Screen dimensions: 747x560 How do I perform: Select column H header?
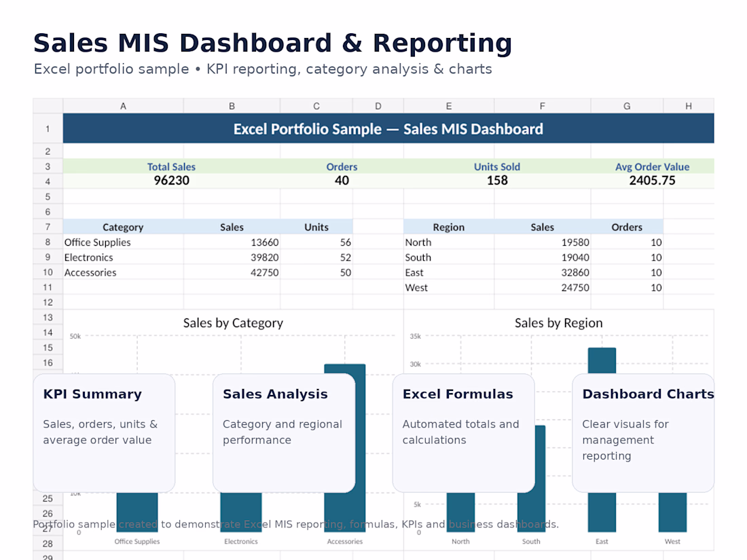pos(689,106)
